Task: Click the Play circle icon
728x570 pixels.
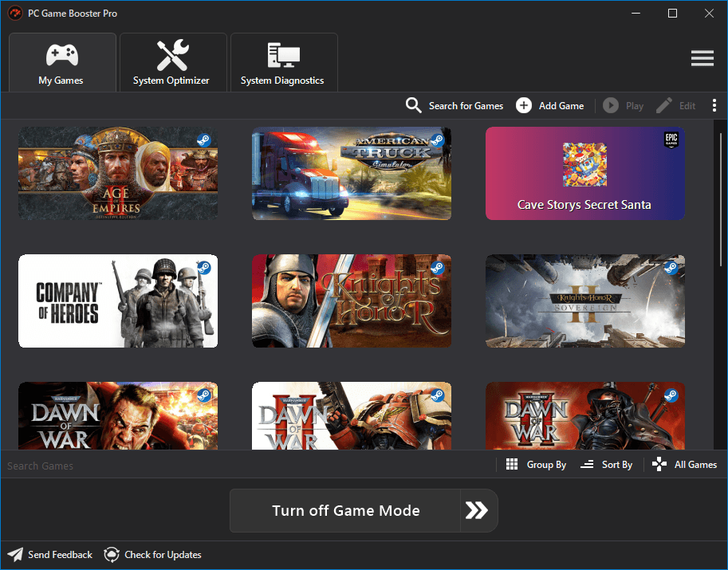Action: point(611,105)
